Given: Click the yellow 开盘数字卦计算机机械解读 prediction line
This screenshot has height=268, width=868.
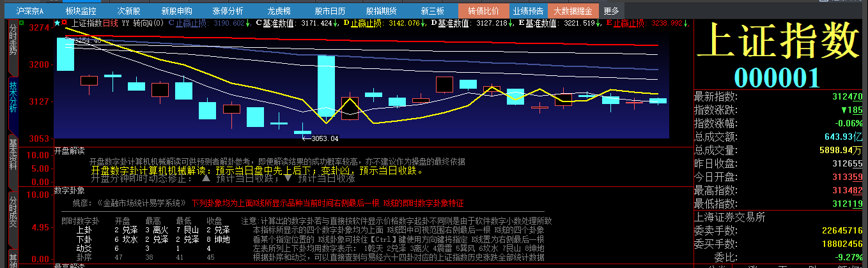Looking at the screenshot, I should [256, 171].
